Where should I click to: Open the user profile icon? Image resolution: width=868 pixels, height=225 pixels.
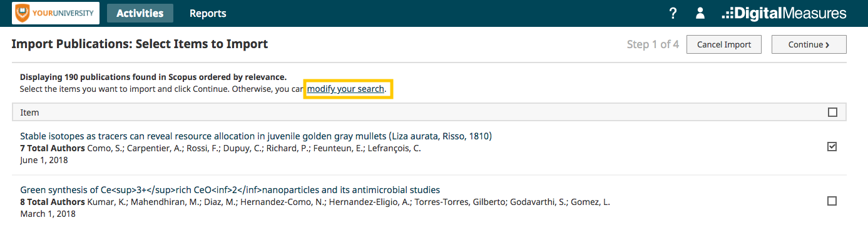pos(700,13)
